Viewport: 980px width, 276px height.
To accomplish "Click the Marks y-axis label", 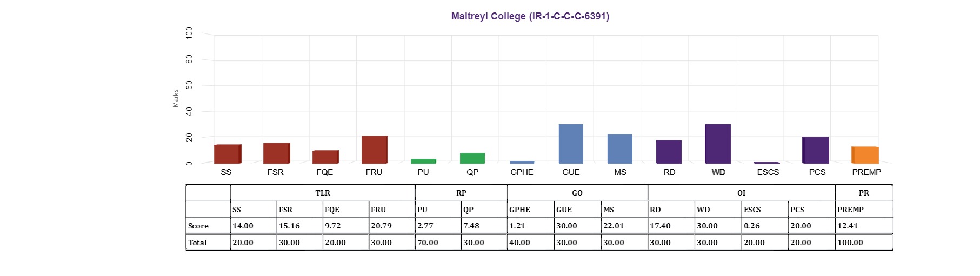I will 176,98.
